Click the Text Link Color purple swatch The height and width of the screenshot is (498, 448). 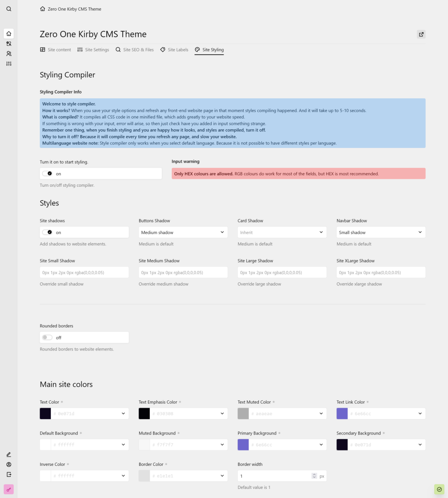pyautogui.click(x=342, y=413)
